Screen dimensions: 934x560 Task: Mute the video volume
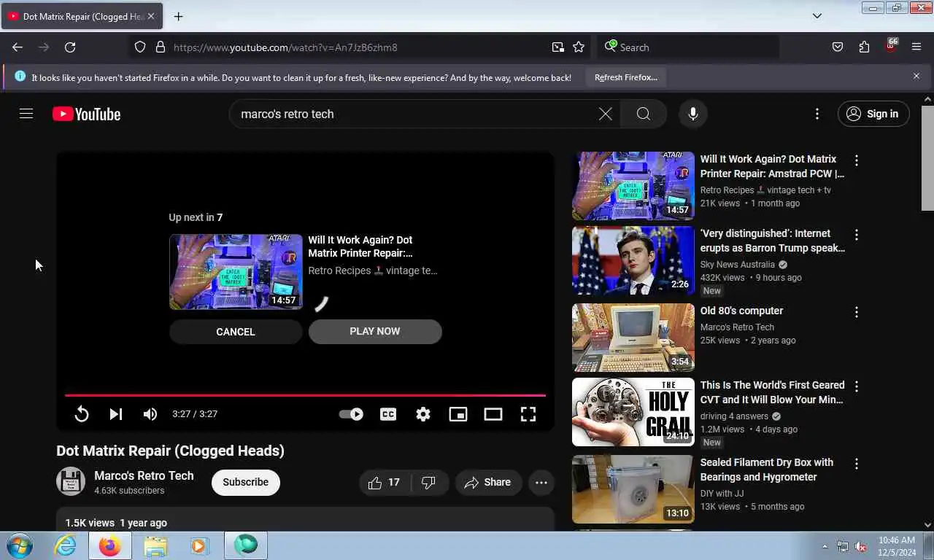click(150, 414)
